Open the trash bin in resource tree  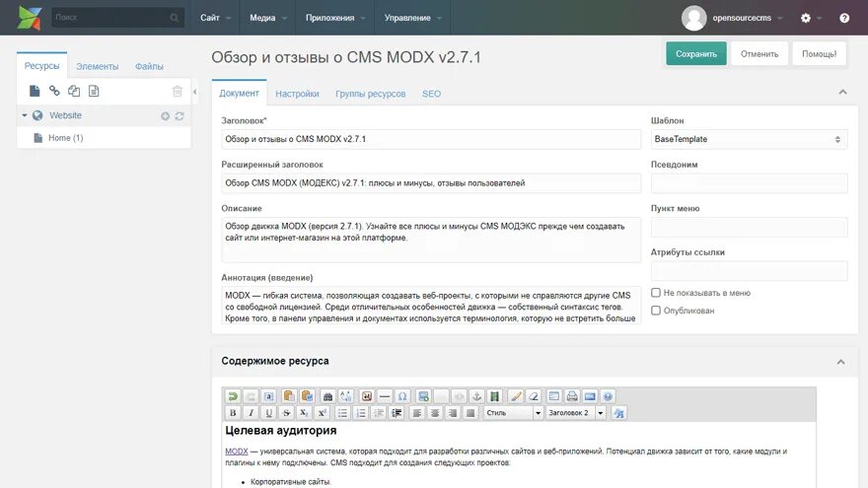178,92
